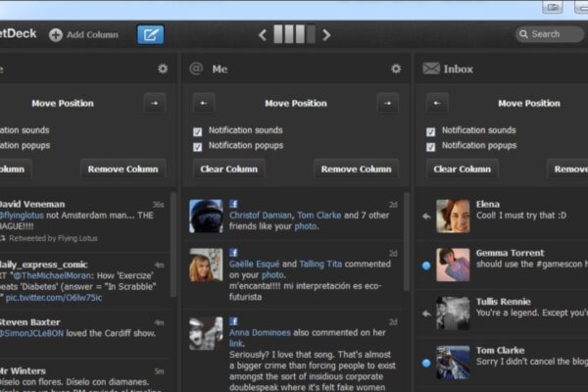The height and width of the screenshot is (392, 588).
Task: Click Clear Column in the Me column
Action: (228, 170)
